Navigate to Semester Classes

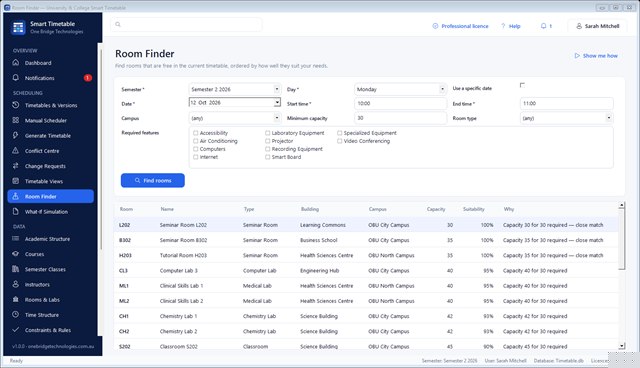tap(51, 269)
